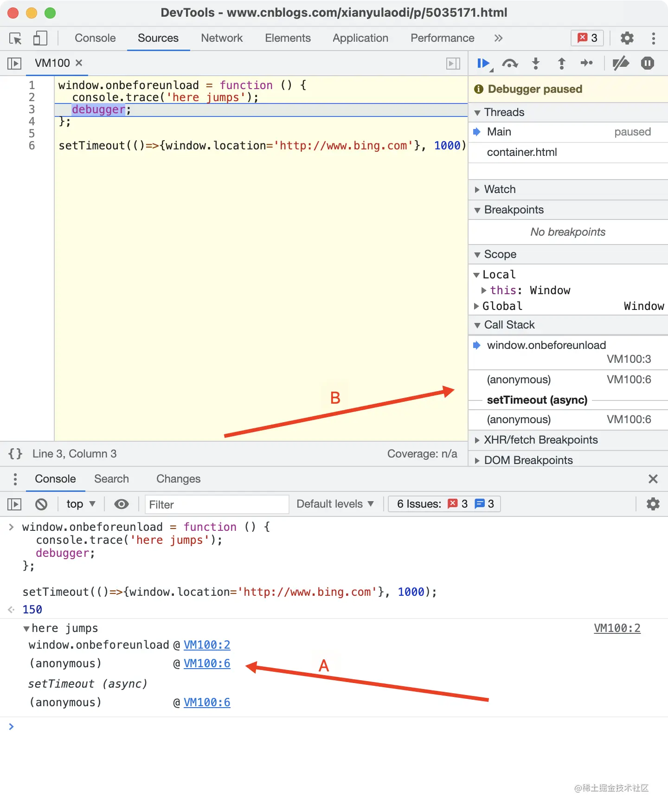Viewport: 668px width, 812px height.
Task: Select the Main thread
Action: pyautogui.click(x=568, y=132)
